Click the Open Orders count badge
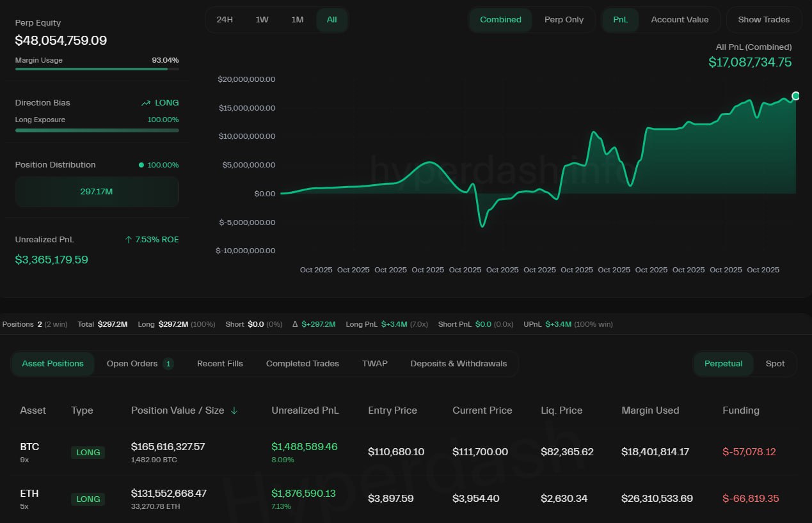This screenshot has height=523, width=812. [168, 364]
